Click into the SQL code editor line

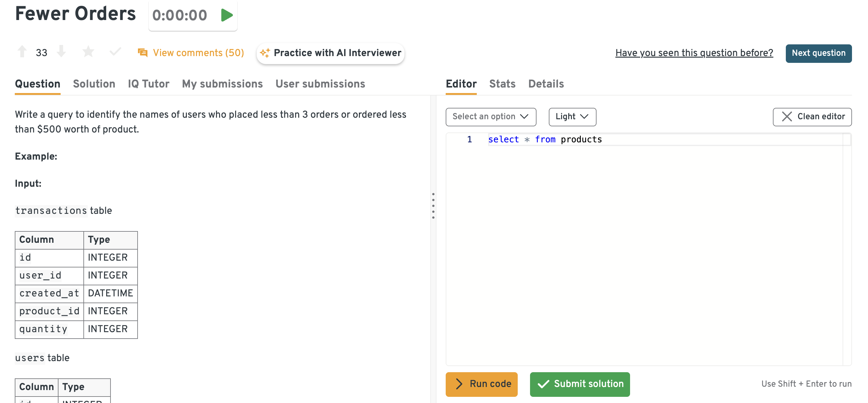[x=640, y=140]
